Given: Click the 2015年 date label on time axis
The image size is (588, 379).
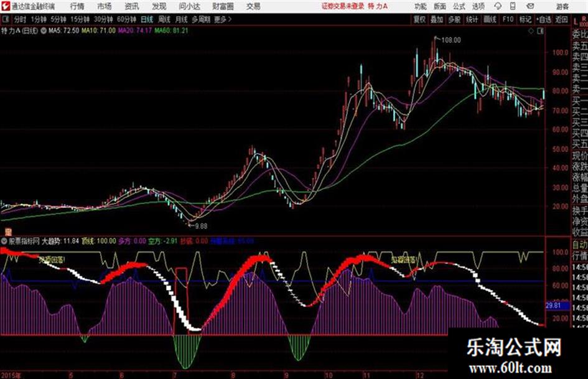Looking at the screenshot, I should click(x=11, y=375).
